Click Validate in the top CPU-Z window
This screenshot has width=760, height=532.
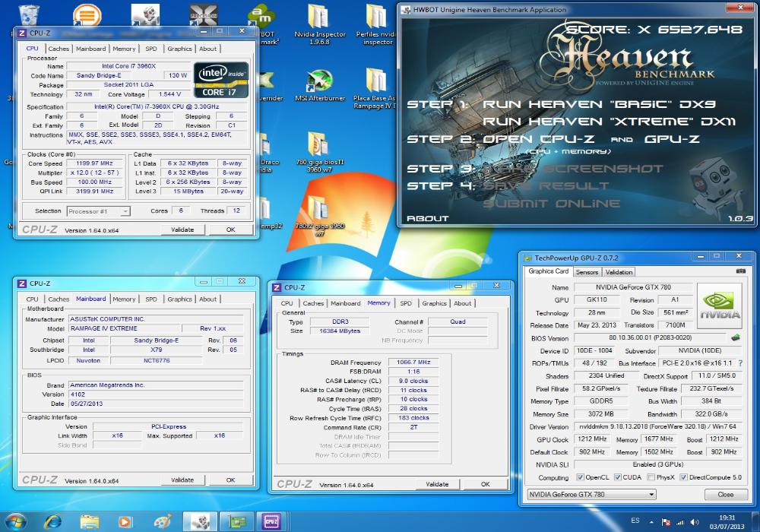182,230
